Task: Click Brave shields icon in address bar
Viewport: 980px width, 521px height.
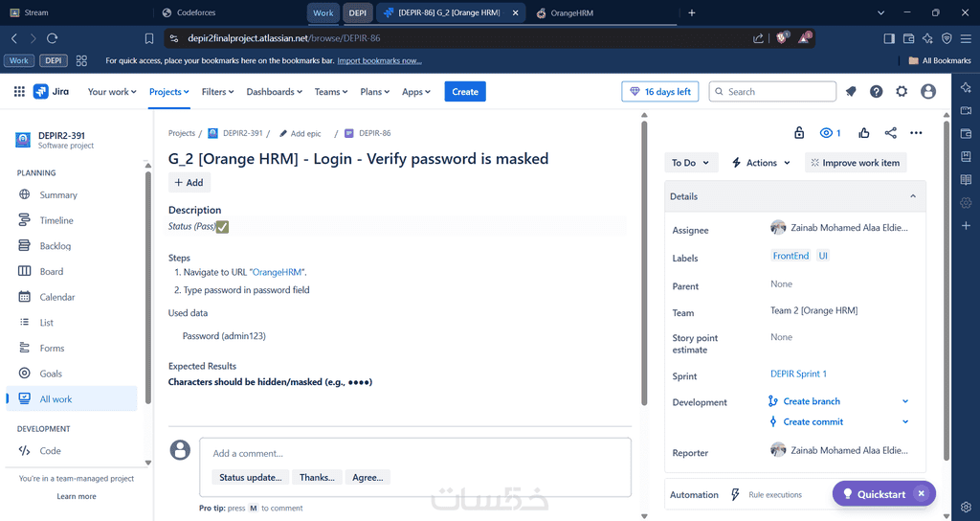Action: [x=782, y=38]
